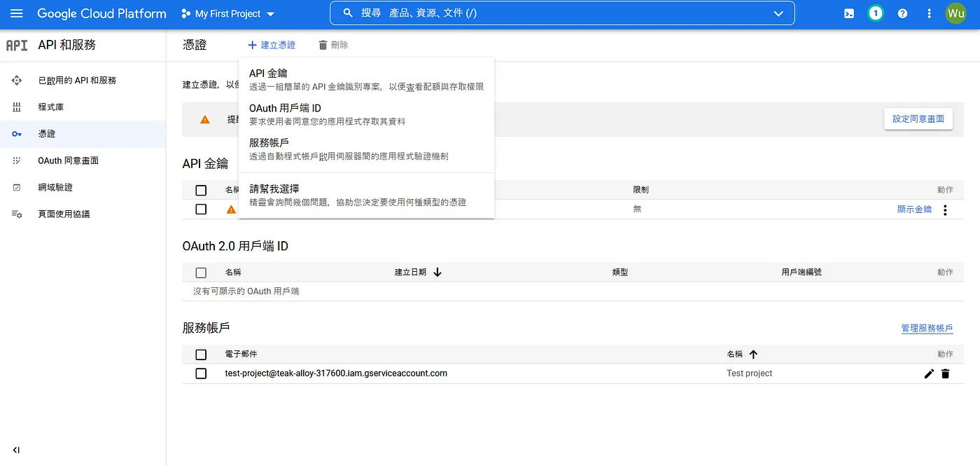The height and width of the screenshot is (466, 980).
Task: Choose OAuth 用戶端 ID from the create menu
Action: pos(366,114)
